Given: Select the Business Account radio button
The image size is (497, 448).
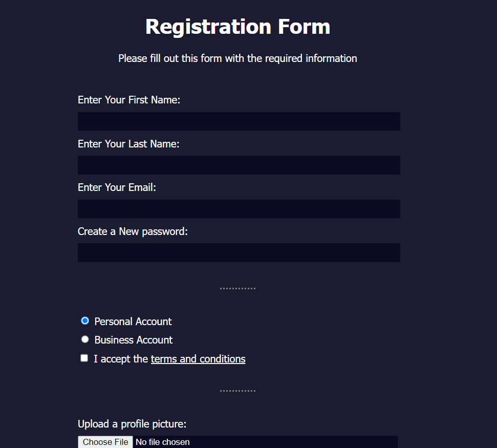Looking at the screenshot, I should (84, 339).
